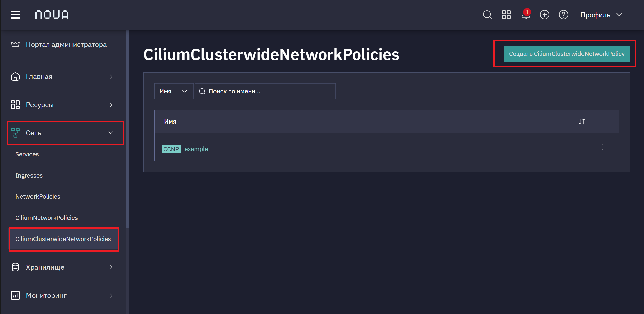Open the example policy link
644x314 pixels.
[196, 149]
